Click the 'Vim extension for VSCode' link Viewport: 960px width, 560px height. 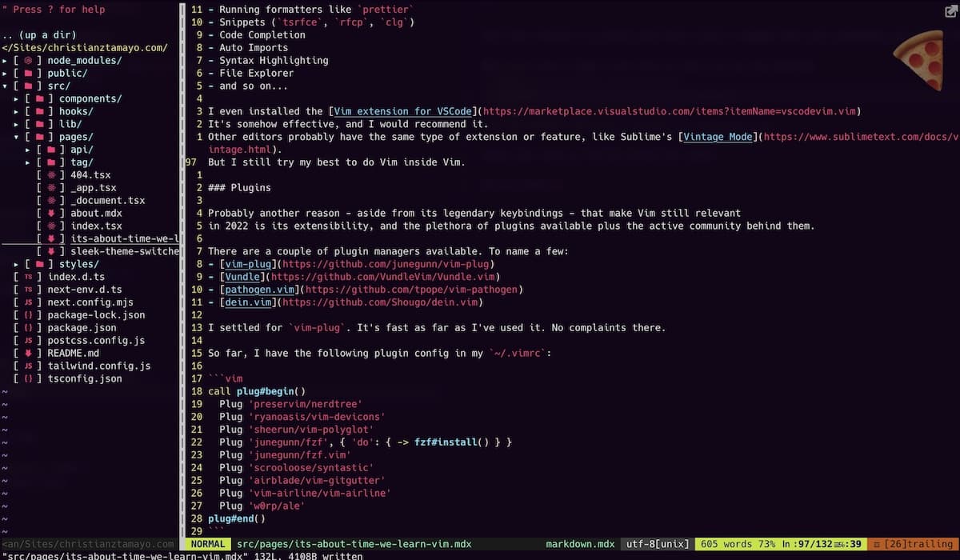click(403, 111)
